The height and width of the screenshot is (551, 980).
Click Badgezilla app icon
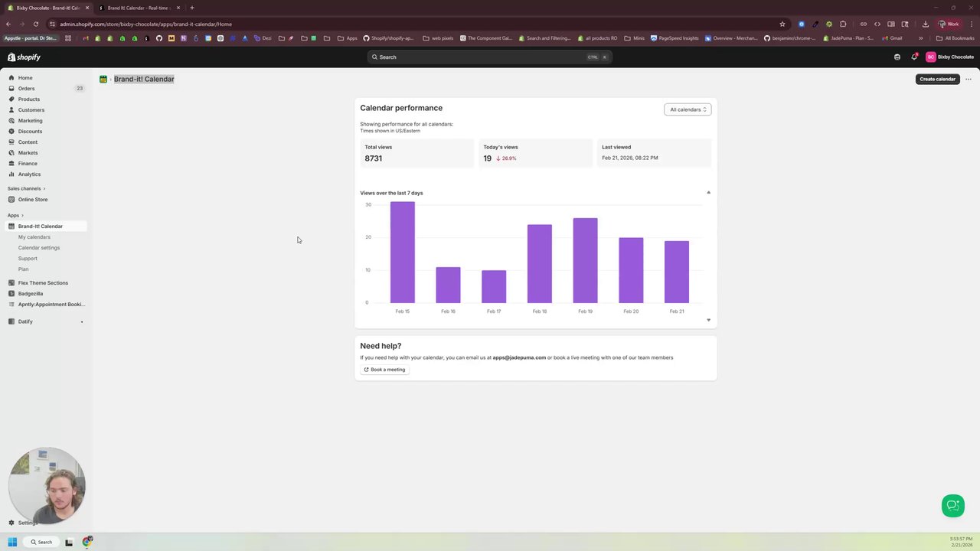point(11,294)
